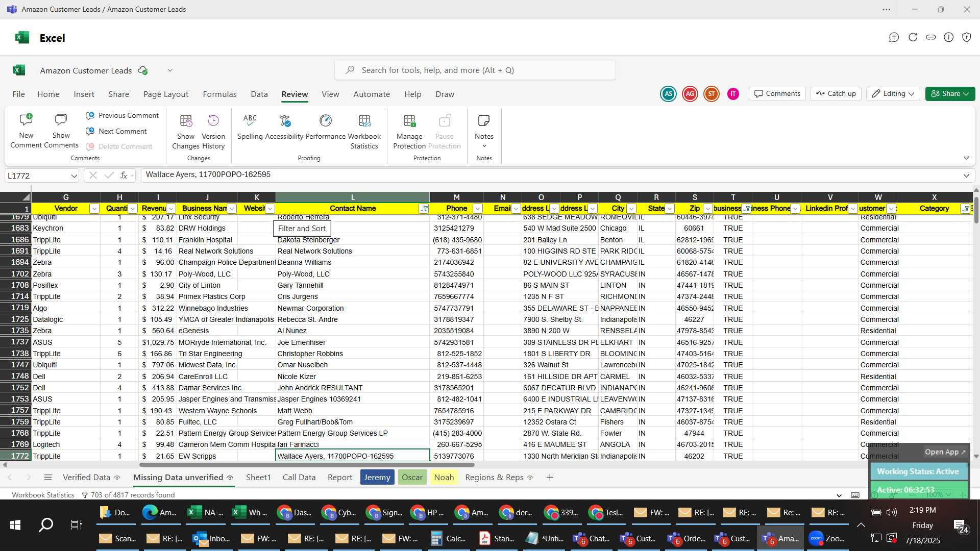The width and height of the screenshot is (980, 551).
Task: Click the Comments button
Action: coord(777,94)
